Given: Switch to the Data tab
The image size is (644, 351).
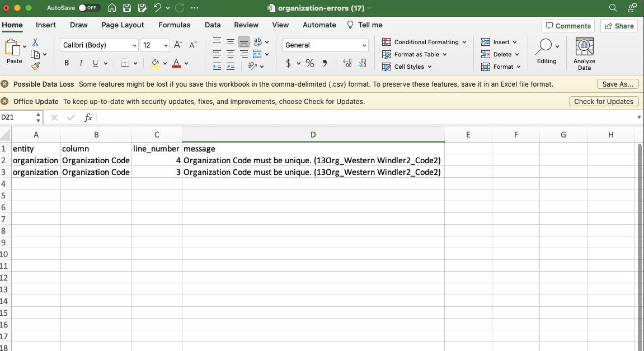Looking at the screenshot, I should tap(213, 25).
